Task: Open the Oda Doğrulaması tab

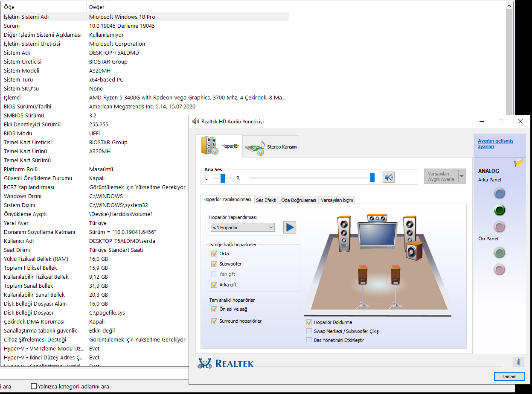Action: pyautogui.click(x=299, y=200)
